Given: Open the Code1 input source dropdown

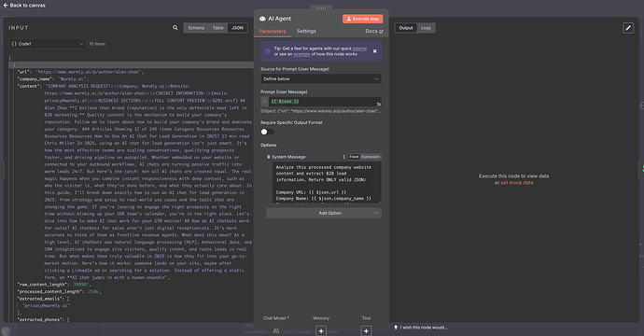Looking at the screenshot, I should [x=48, y=44].
